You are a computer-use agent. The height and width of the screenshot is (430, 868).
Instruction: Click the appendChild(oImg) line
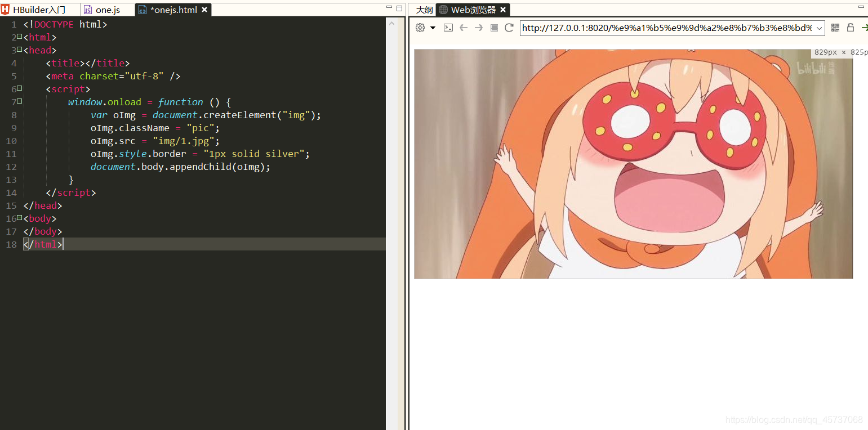click(x=180, y=167)
